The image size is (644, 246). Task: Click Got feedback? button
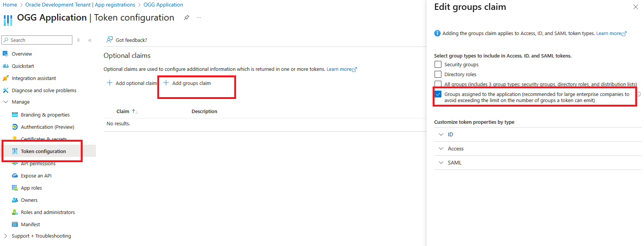(127, 40)
